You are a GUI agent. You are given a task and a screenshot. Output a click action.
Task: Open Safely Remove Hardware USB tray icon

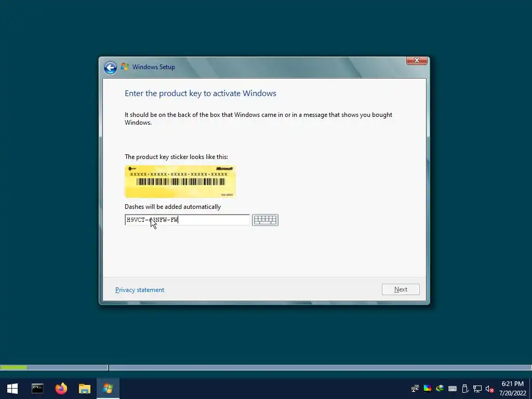(465, 389)
